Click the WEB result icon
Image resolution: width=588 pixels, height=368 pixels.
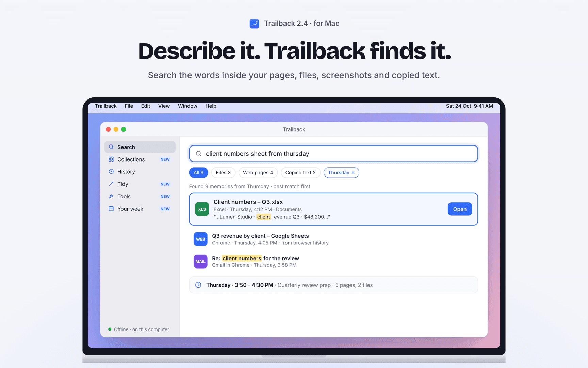pos(200,239)
